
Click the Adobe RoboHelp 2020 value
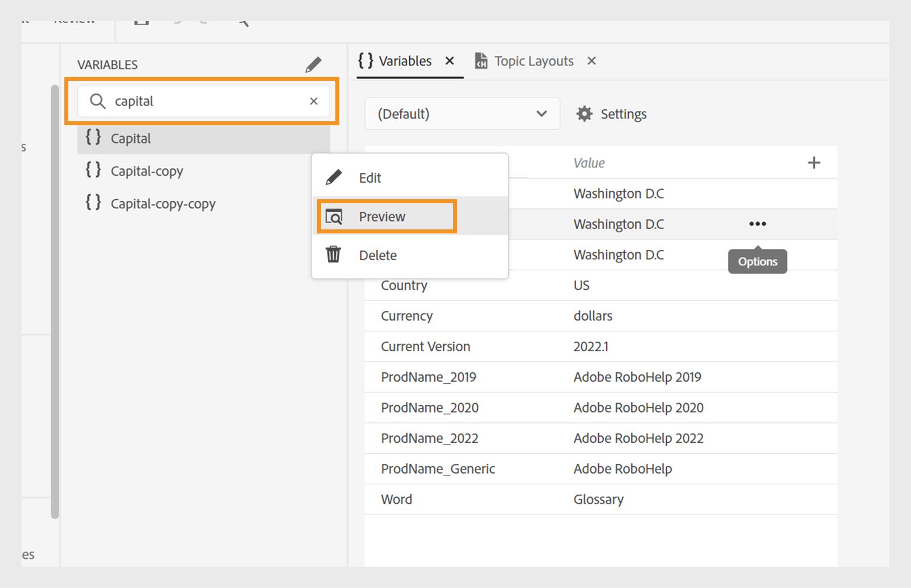pos(638,408)
